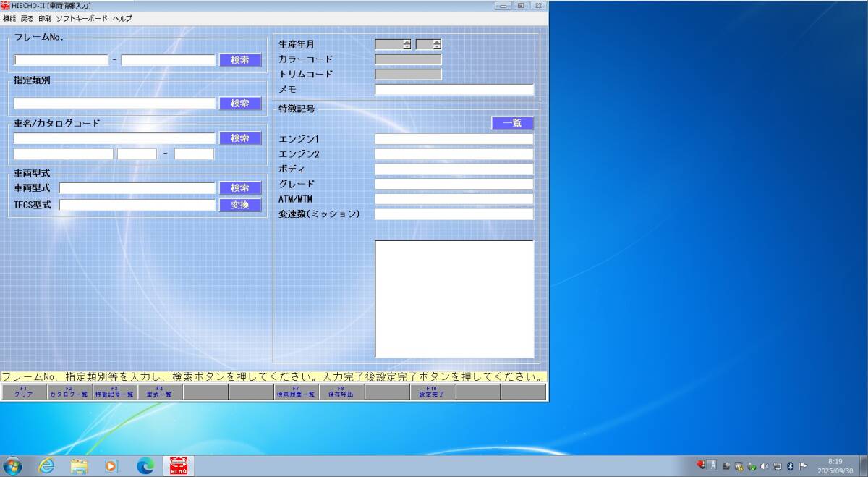Increase the production year spinner value
Viewport: 868px width, 477px height.
coord(407,41)
